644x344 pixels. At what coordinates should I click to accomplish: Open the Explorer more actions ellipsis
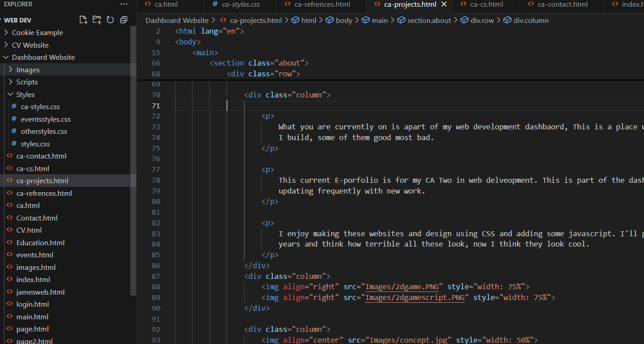[x=124, y=4]
